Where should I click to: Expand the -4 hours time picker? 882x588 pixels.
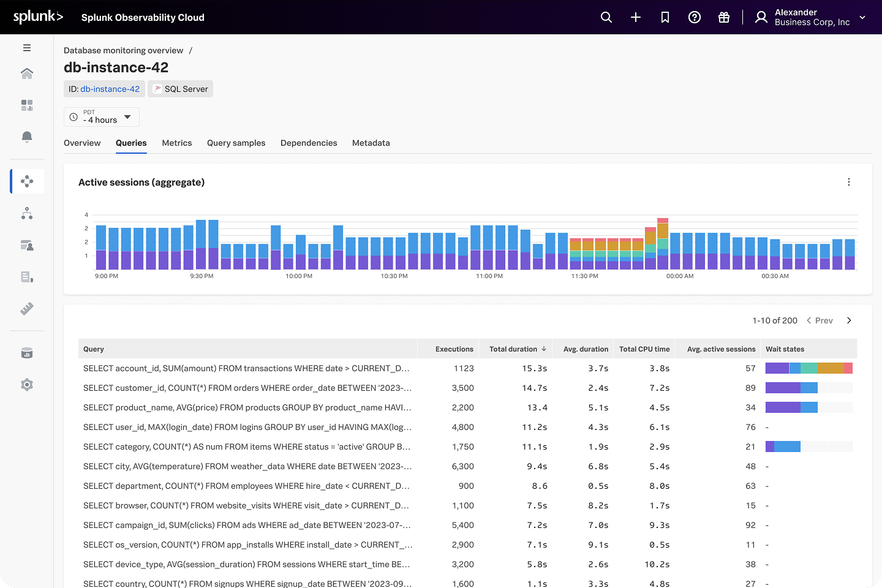(102, 117)
